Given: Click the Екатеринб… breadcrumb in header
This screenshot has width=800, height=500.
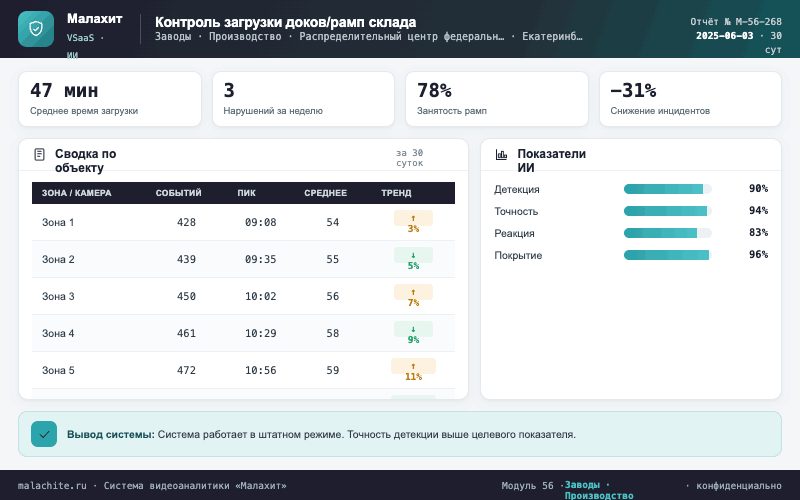Looking at the screenshot, I should 552,37.
